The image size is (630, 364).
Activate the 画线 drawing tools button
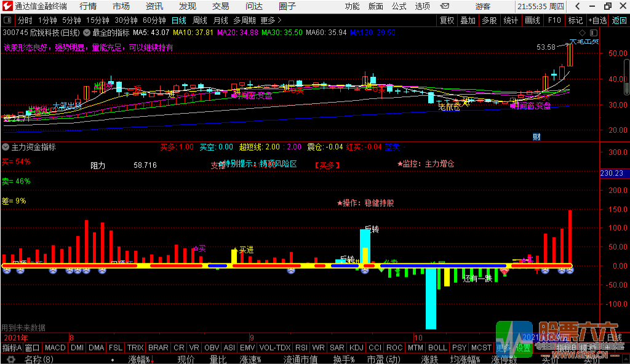(532, 20)
